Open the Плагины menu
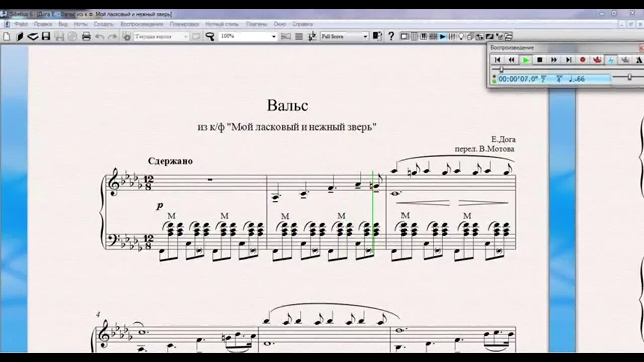The height and width of the screenshot is (362, 644). pyautogui.click(x=257, y=24)
